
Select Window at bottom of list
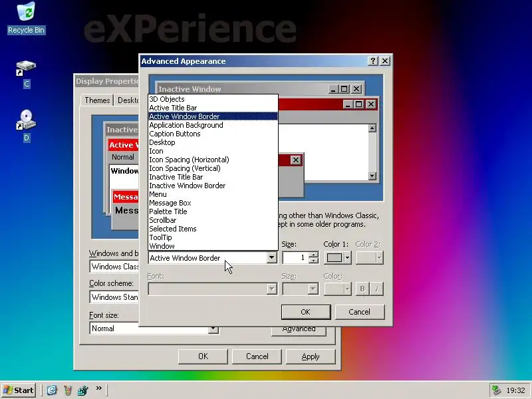pyautogui.click(x=213, y=246)
